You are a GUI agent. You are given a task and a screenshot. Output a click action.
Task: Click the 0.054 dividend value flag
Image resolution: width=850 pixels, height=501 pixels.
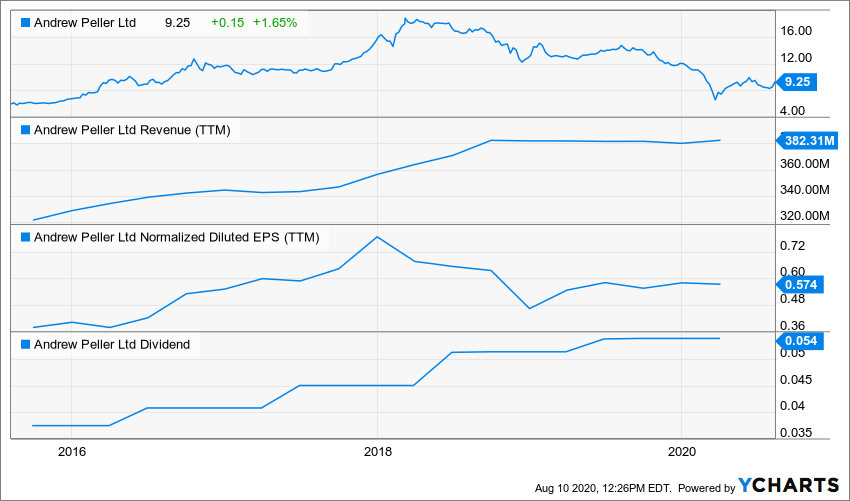click(x=800, y=341)
